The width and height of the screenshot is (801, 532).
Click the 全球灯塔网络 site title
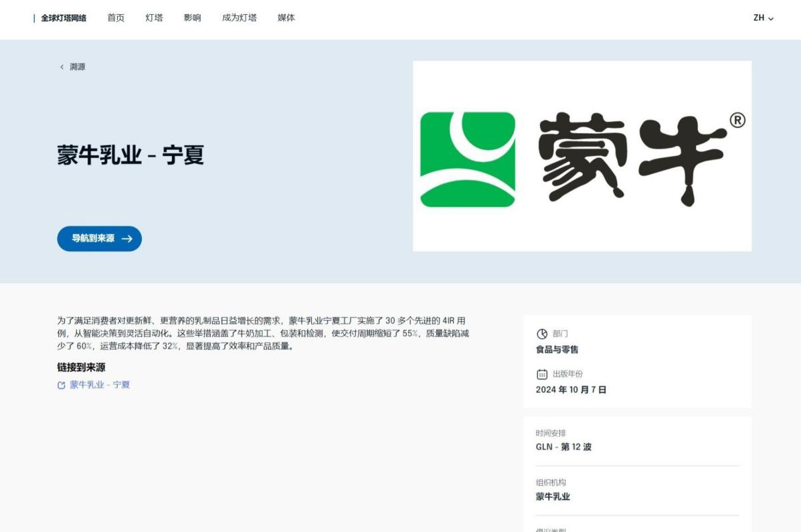click(x=64, y=18)
